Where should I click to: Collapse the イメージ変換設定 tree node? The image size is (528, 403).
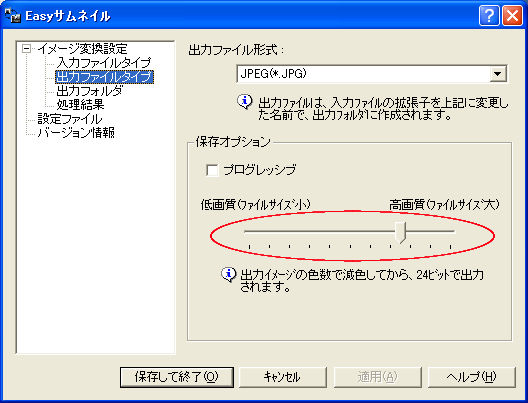click(26, 49)
